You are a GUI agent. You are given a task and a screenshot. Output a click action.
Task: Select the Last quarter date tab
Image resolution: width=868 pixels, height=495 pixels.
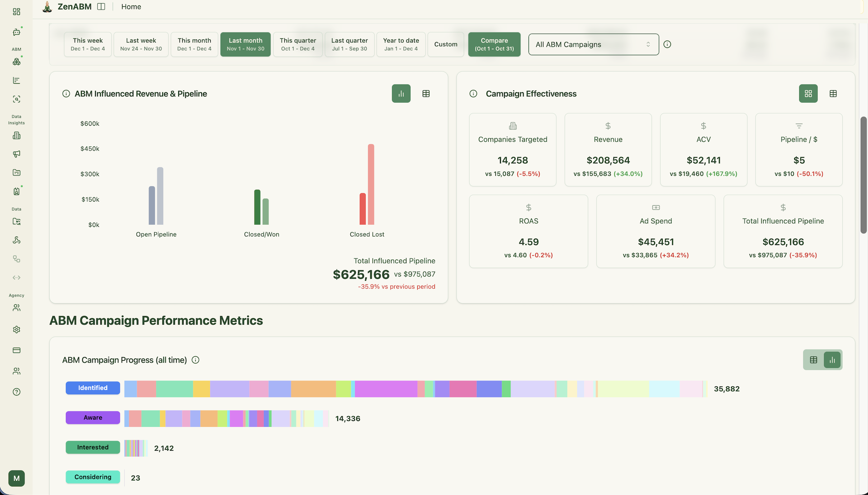pos(349,44)
